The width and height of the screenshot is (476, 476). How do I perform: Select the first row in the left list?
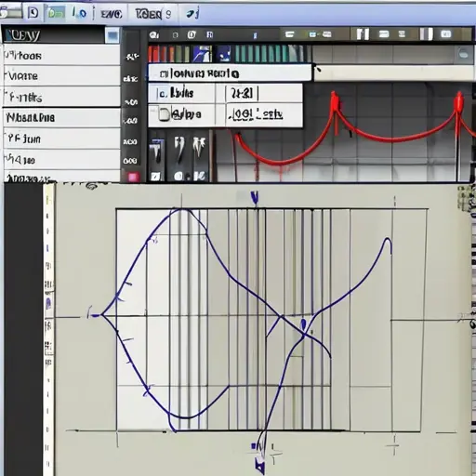coord(61,56)
